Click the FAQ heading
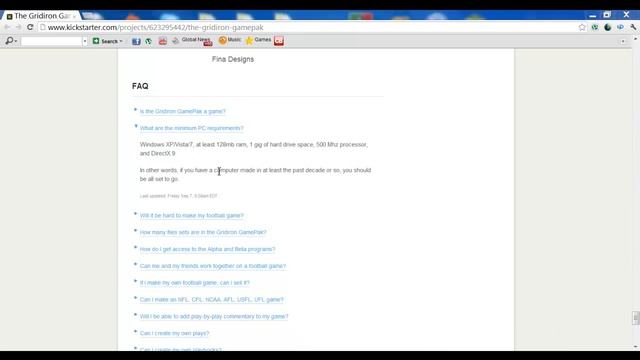 140,86
